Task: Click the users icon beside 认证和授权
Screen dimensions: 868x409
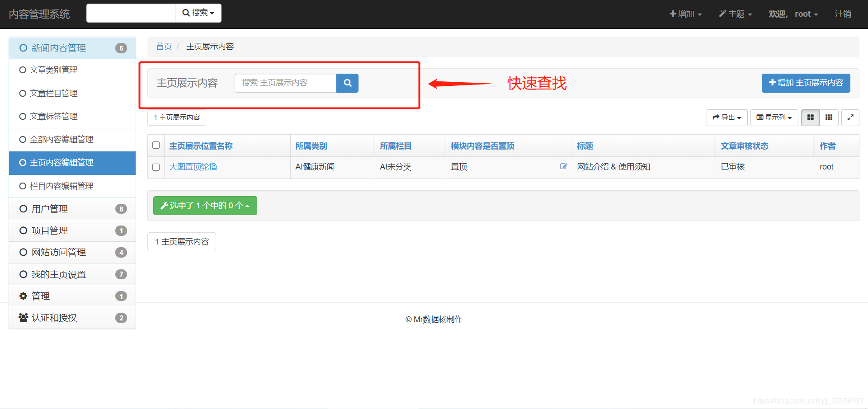Action: pyautogui.click(x=23, y=318)
